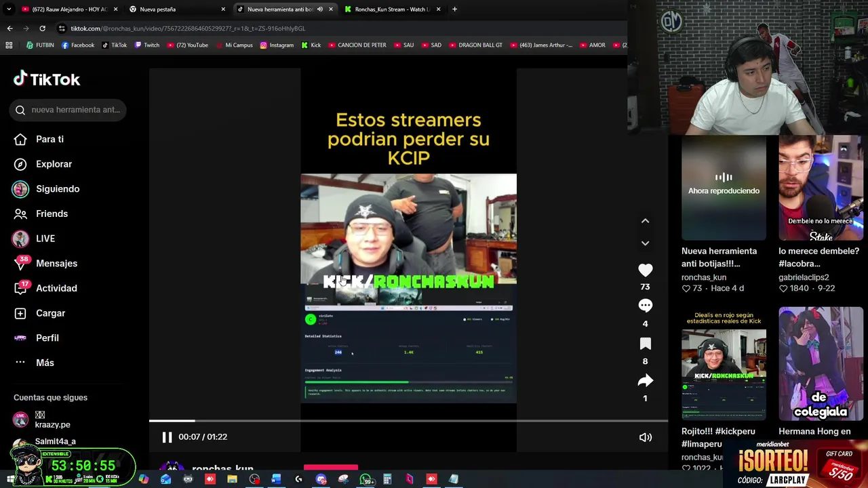Open the AMOR bookmark

coord(592,45)
